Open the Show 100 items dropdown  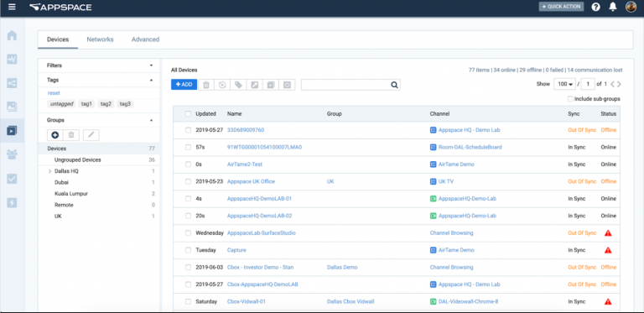point(565,84)
